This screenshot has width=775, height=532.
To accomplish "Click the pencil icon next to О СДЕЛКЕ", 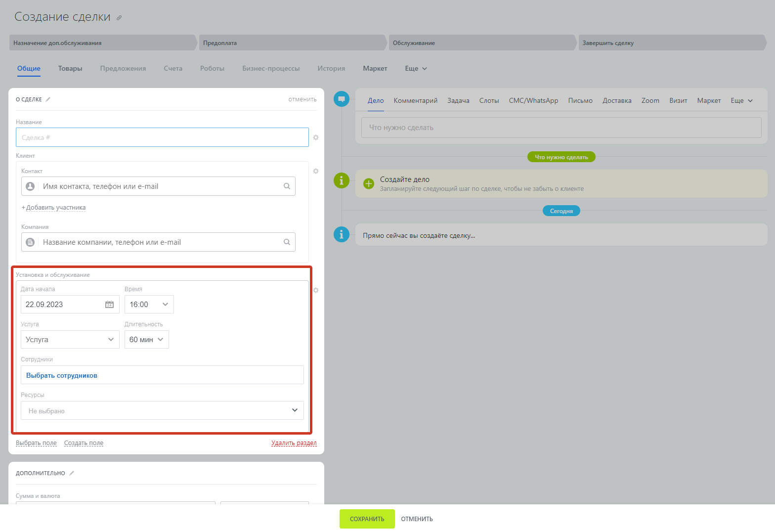I will [48, 99].
